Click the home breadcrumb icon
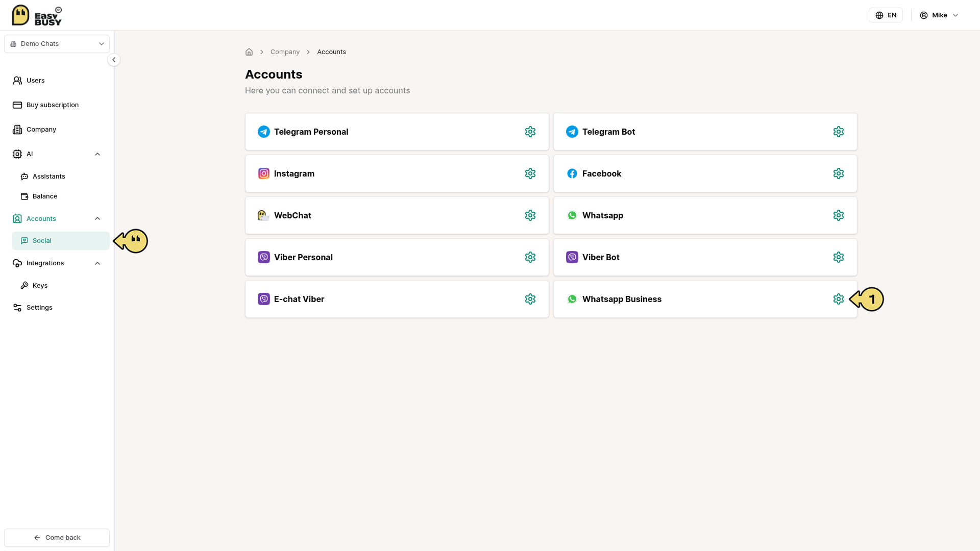This screenshot has width=980, height=551. click(x=249, y=52)
